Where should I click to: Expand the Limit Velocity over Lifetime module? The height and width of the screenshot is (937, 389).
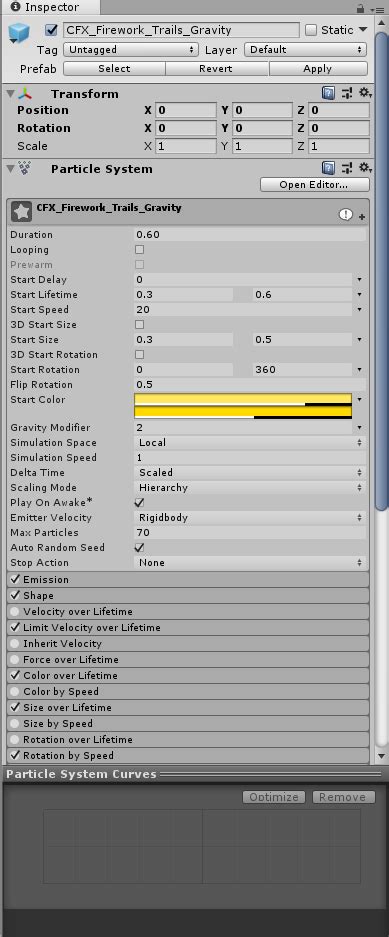tap(188, 627)
